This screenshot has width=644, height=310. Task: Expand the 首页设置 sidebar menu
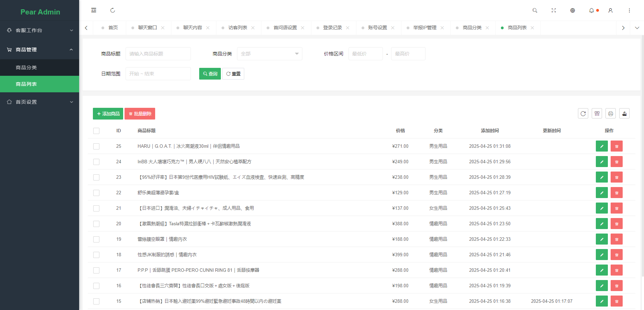pyautogui.click(x=40, y=102)
